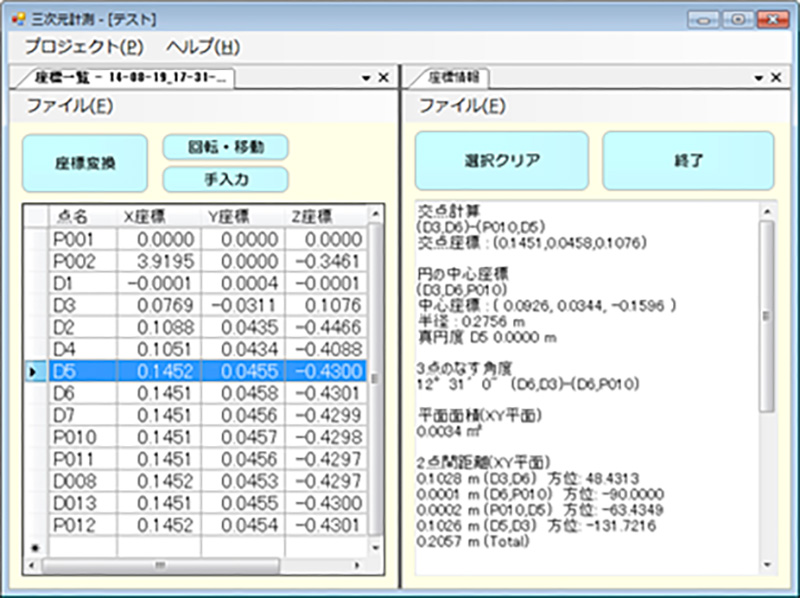Screen dimensions: 800x598
Task: Click the row selector arrow next to D5
Action: (32, 371)
